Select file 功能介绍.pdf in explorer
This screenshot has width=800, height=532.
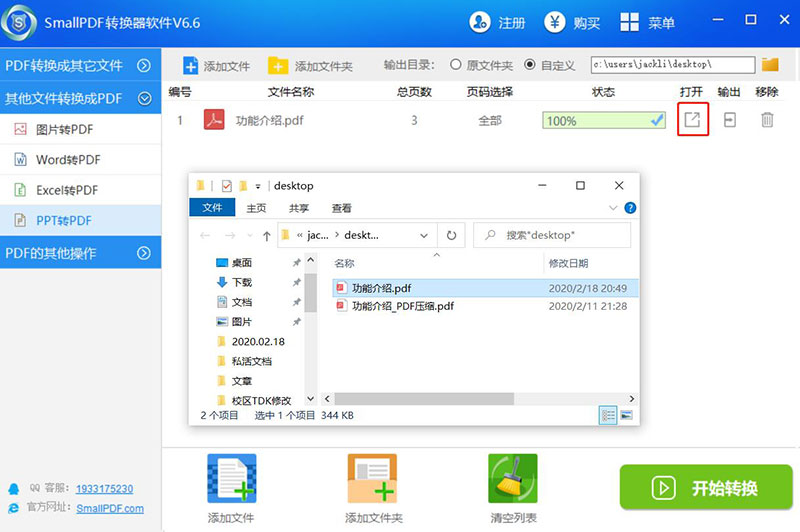tap(485, 288)
